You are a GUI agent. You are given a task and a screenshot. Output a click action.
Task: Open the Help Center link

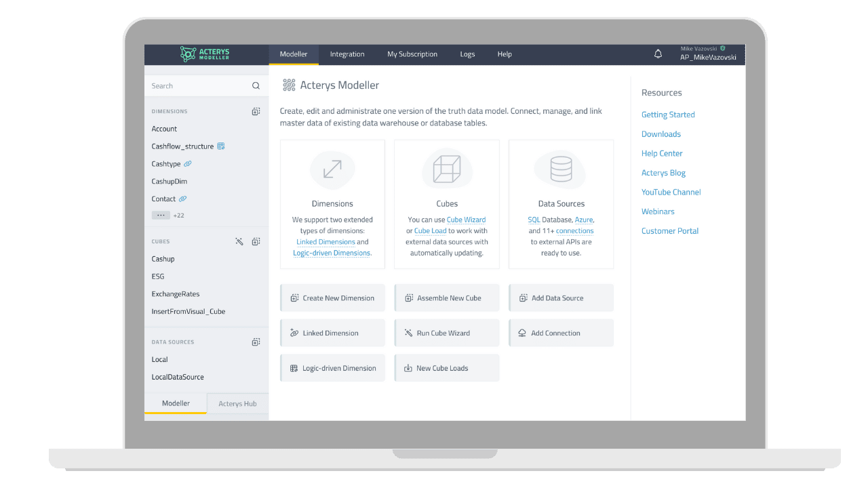(x=662, y=154)
